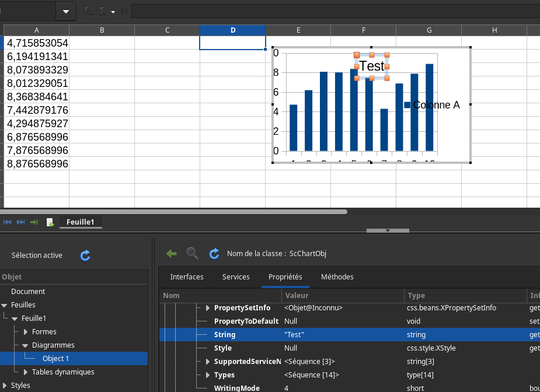The width and height of the screenshot is (540, 392).
Task: Collapse the Diagrammes tree node
Action: 26,345
